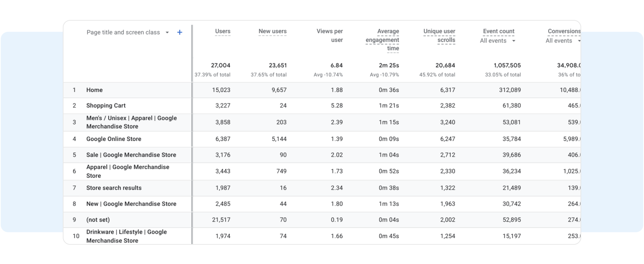Select the Shopping Cart row
This screenshot has width=644, height=264.
tap(106, 105)
